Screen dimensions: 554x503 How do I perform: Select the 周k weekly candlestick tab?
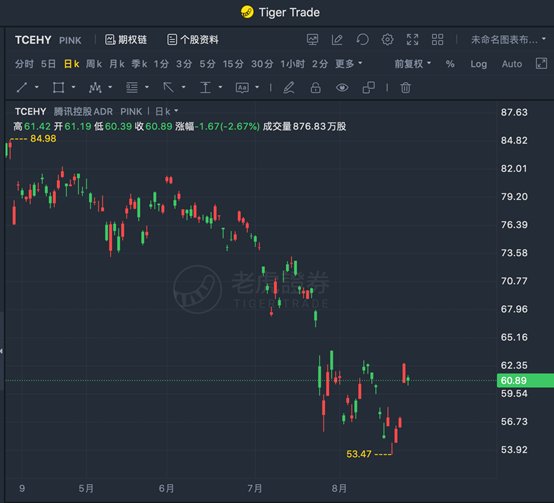94,64
